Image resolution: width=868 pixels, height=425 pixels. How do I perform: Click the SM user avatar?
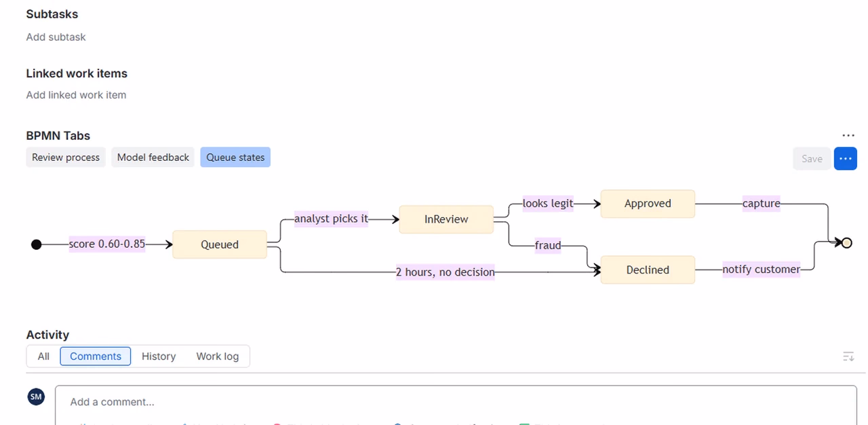click(36, 397)
